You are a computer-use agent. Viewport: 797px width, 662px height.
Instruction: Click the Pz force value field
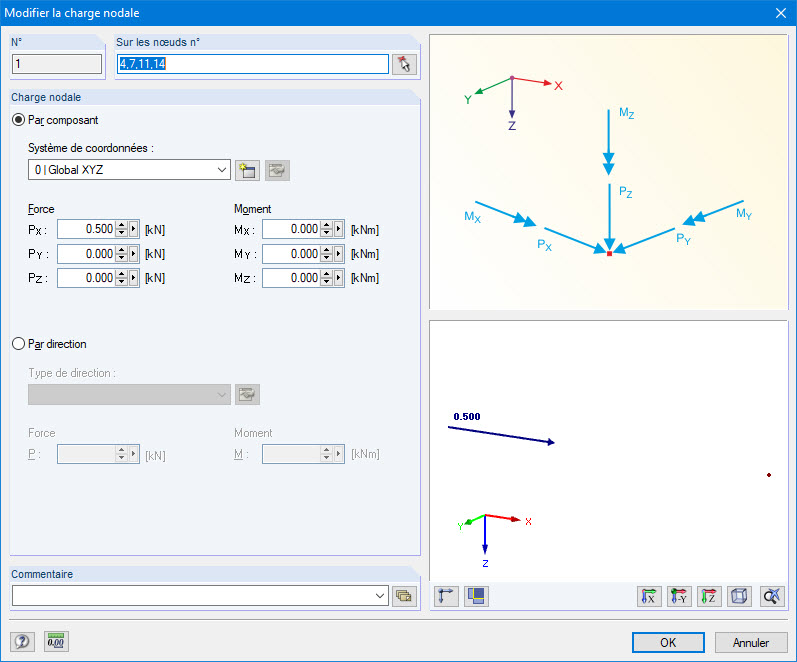(x=87, y=278)
